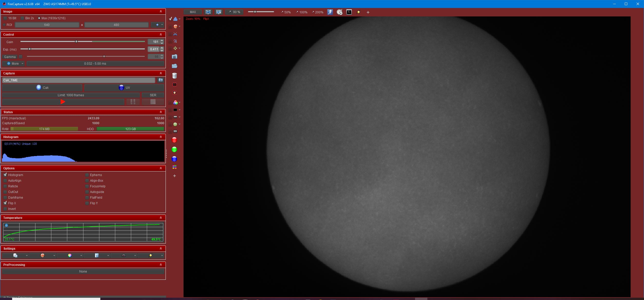Enable the AutoAlign option
The image size is (644, 300).
coord(5,181)
